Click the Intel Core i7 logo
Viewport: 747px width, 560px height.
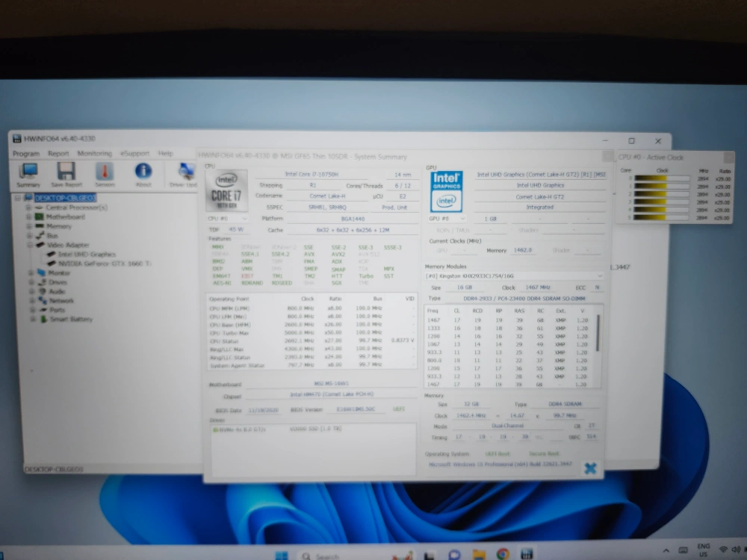coord(227,190)
